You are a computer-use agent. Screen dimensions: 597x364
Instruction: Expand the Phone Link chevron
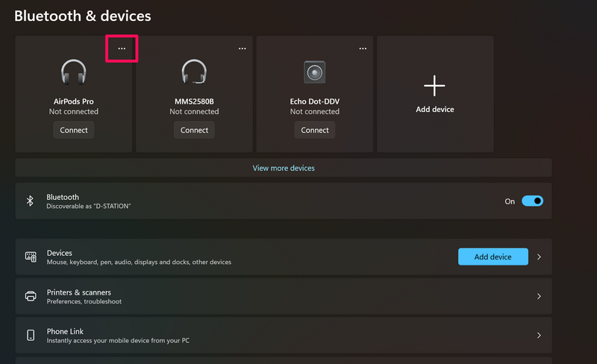click(x=539, y=336)
